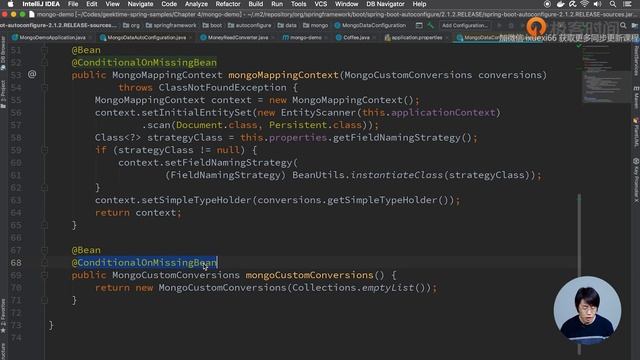Collapse mongoCustomConversions method fold on line 69
This screenshot has width=640, height=360.
(44, 275)
